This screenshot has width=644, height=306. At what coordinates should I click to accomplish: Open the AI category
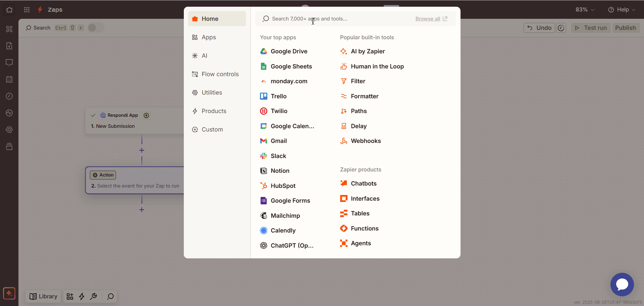(x=217, y=56)
